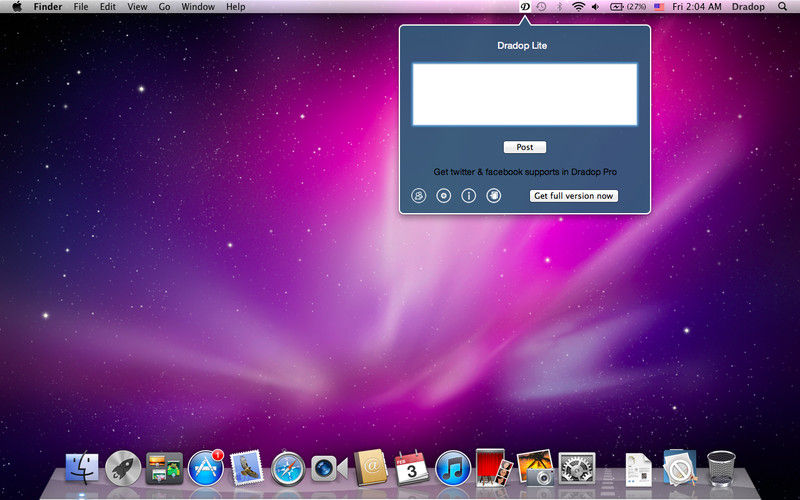This screenshot has height=500, width=800.
Task: Open the volume control in menu bar
Action: (x=595, y=7)
